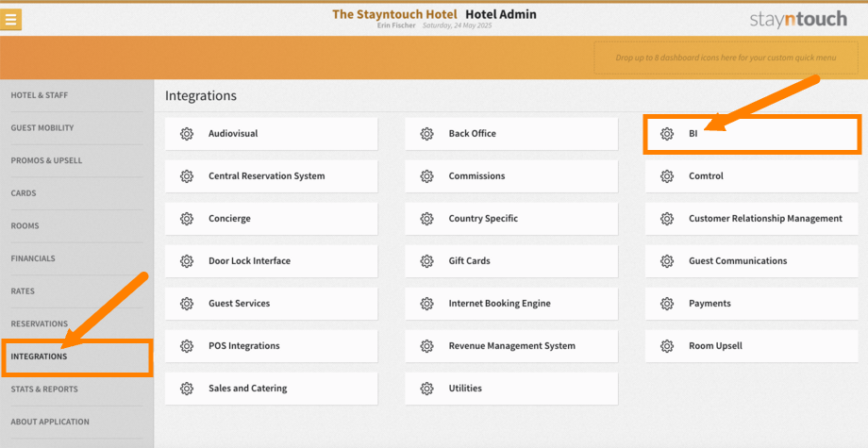The height and width of the screenshot is (448, 868).
Task: Open Guest Communications label
Action: point(738,260)
